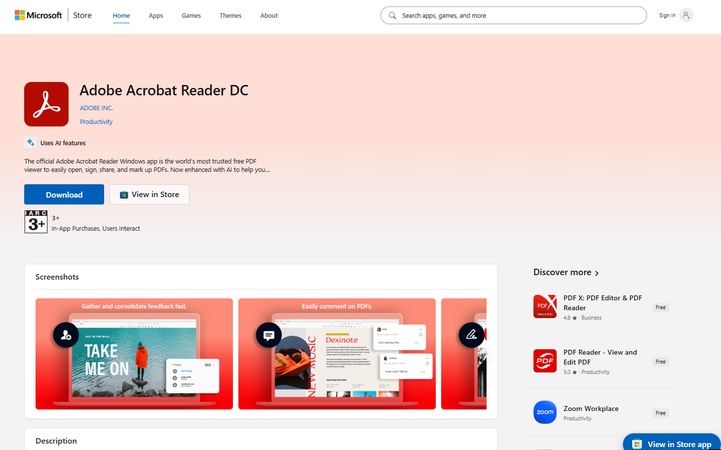721x450 pixels.
Task: Open the 'Gather and consolidate feedback' screenshot
Action: tap(134, 354)
